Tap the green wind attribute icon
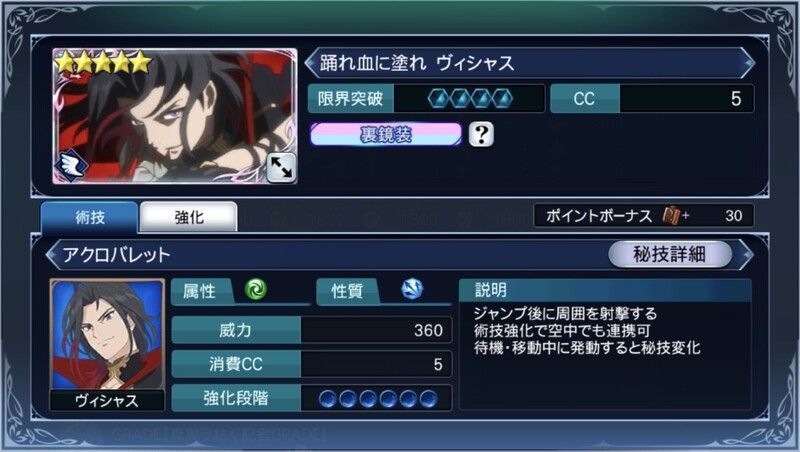Screen dimensions: 800x452 click(256, 289)
